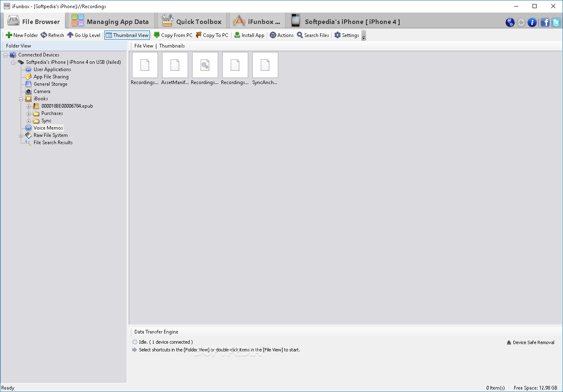The height and width of the screenshot is (392, 563).
Task: Open the blue info icon
Action: click(x=532, y=22)
